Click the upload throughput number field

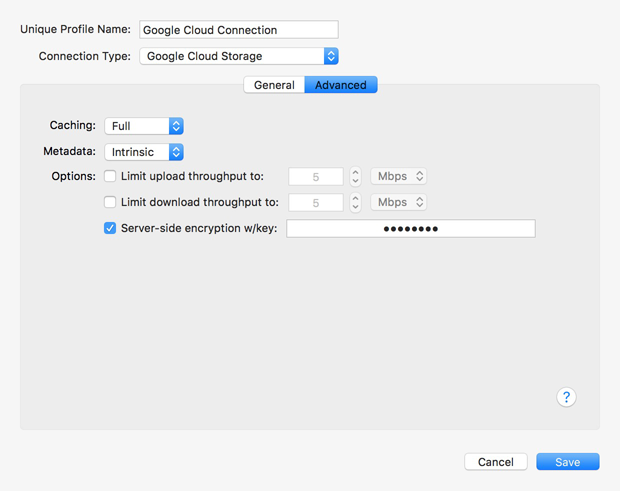coord(316,176)
